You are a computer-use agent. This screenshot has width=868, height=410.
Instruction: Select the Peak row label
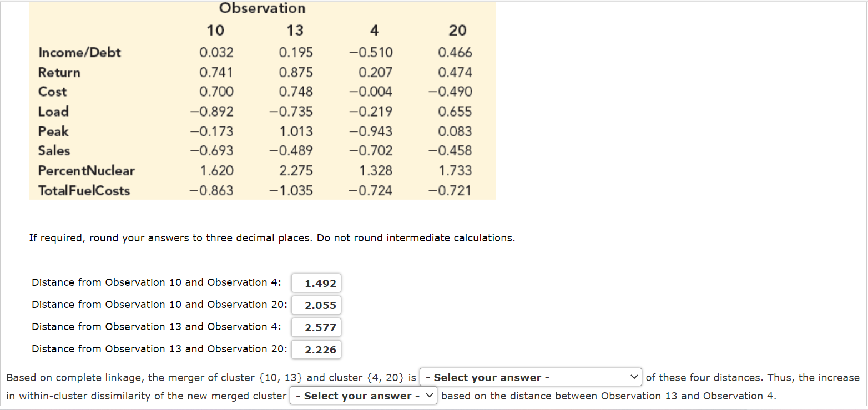(x=53, y=131)
